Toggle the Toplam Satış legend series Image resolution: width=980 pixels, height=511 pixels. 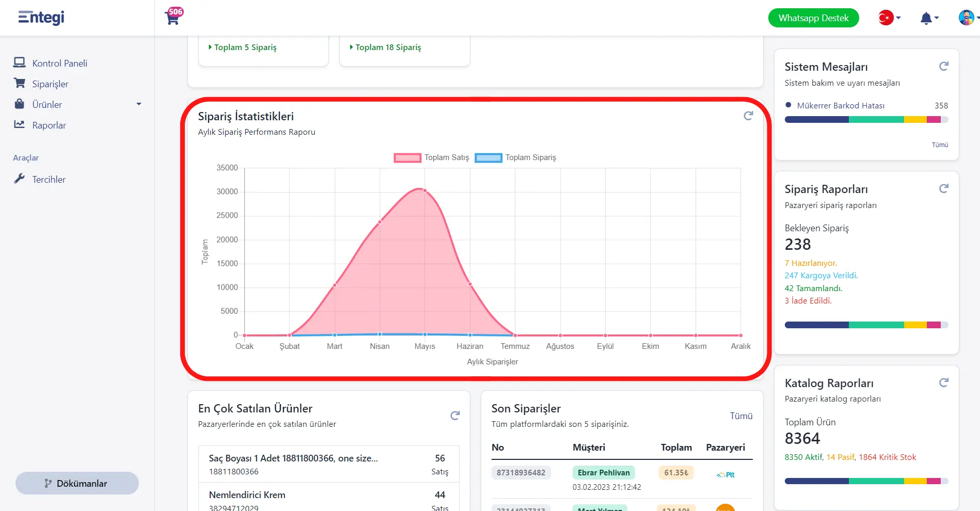pyautogui.click(x=432, y=157)
